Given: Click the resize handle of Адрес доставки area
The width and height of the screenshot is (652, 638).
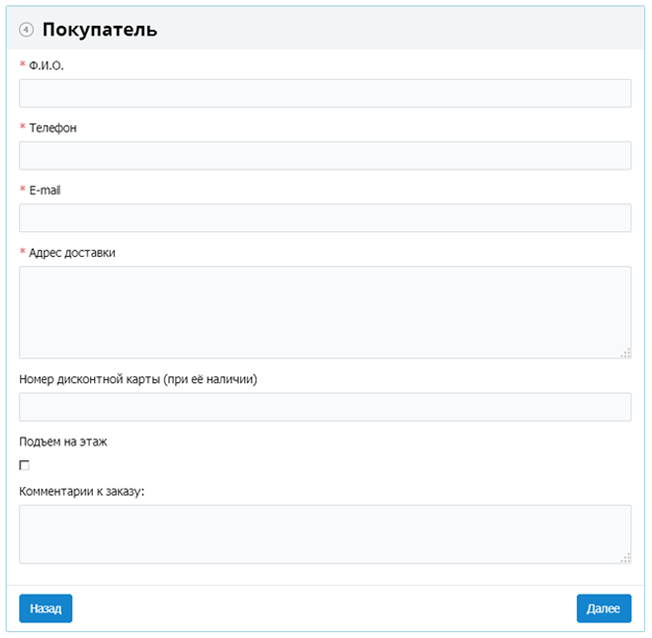Looking at the screenshot, I should tap(626, 353).
